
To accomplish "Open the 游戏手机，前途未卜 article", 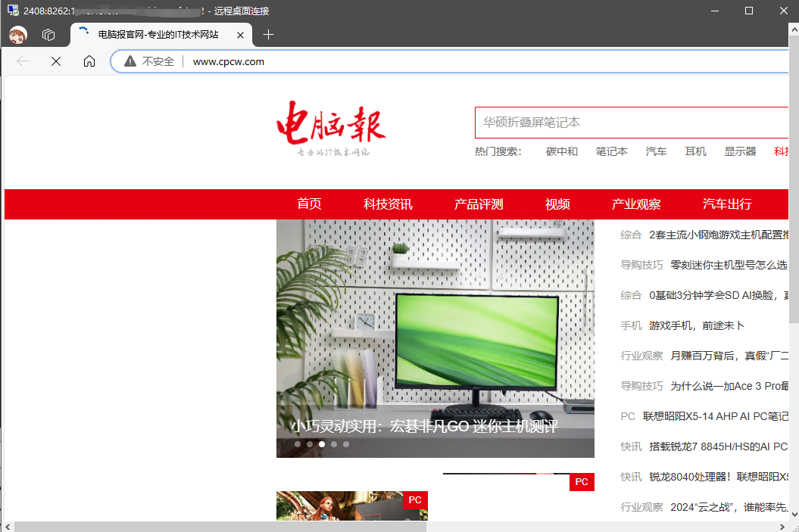I will pyautogui.click(x=697, y=325).
